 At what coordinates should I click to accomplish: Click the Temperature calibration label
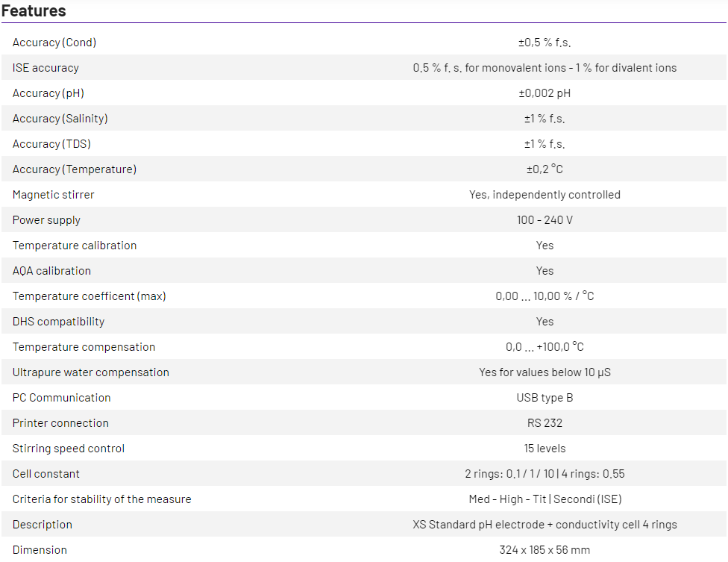(75, 246)
